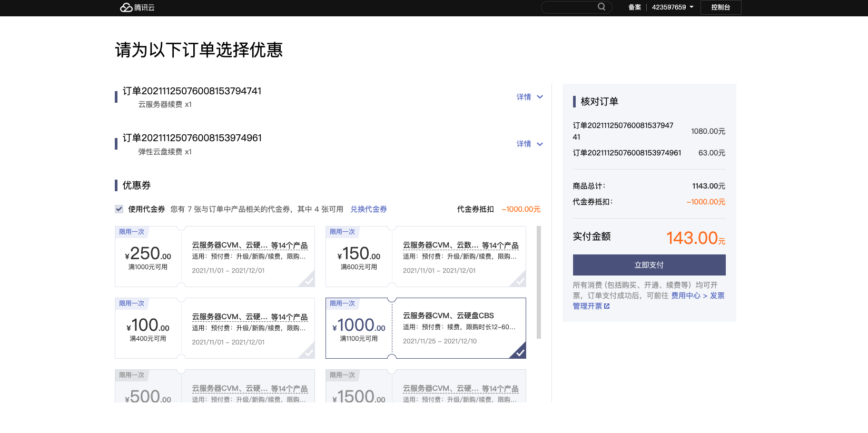Deselect the ¥1000 voucher card
The height and width of the screenshot is (433, 868).
tap(426, 328)
